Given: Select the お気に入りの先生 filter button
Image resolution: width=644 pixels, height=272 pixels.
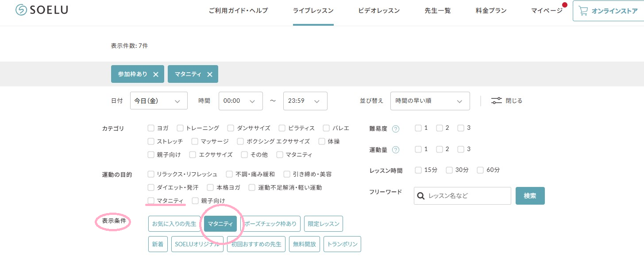Looking at the screenshot, I should (x=174, y=224).
